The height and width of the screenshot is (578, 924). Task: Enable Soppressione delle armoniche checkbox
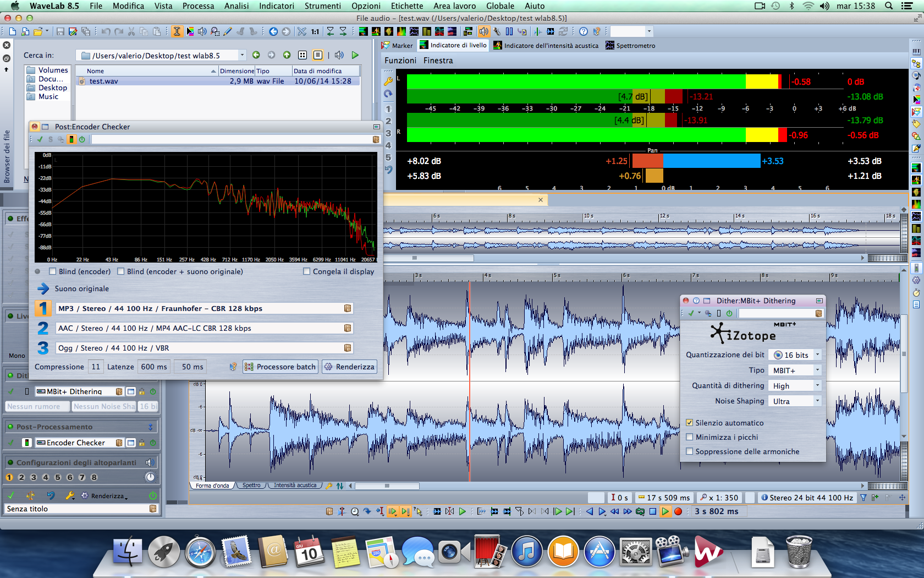690,451
